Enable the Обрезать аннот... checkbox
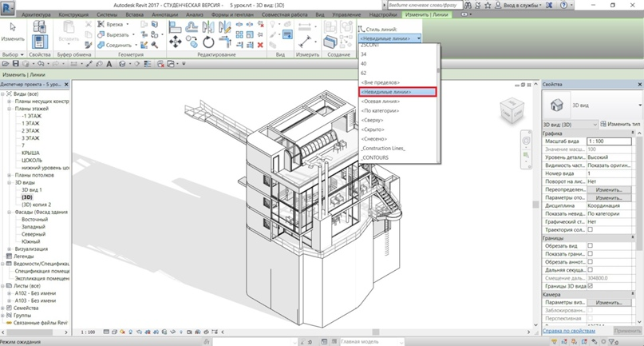The image size is (644, 346). 591,261
